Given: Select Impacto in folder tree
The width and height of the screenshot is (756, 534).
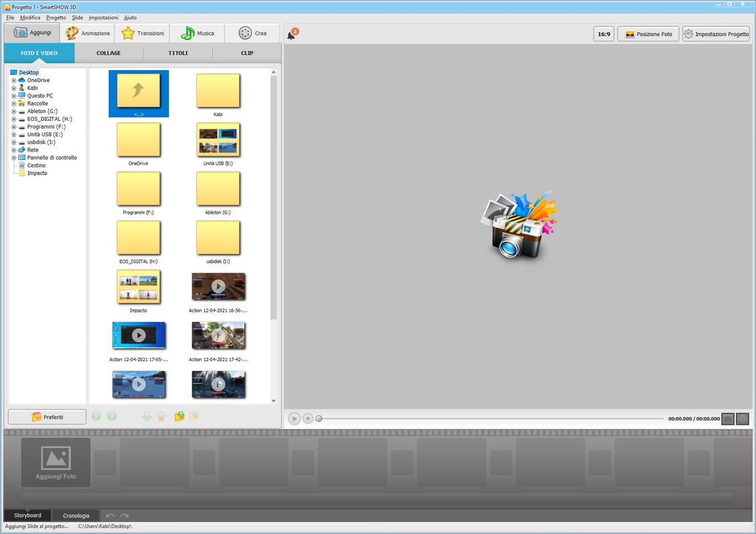Looking at the screenshot, I should (37, 173).
